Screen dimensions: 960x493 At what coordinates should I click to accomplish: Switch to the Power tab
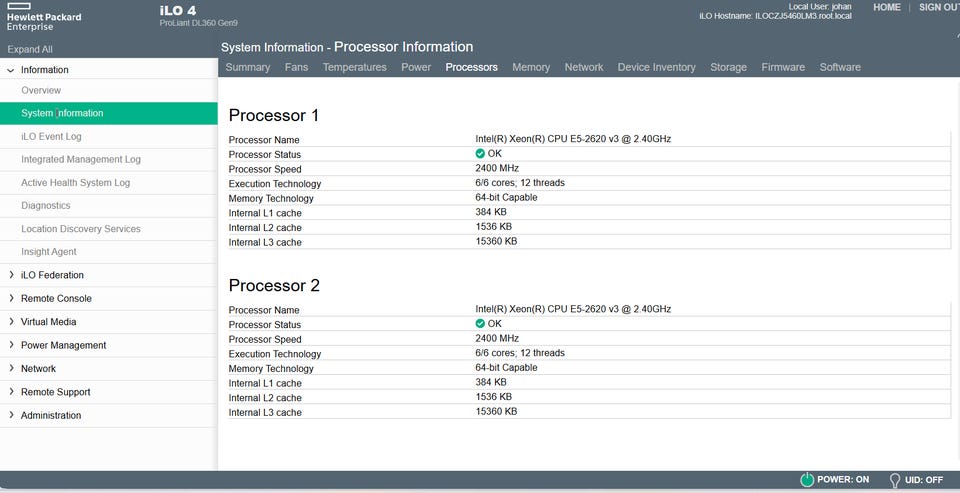(x=416, y=67)
